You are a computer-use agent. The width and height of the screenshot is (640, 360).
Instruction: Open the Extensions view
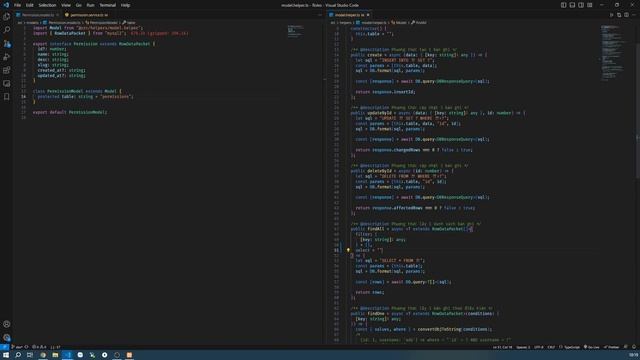pos(7,70)
